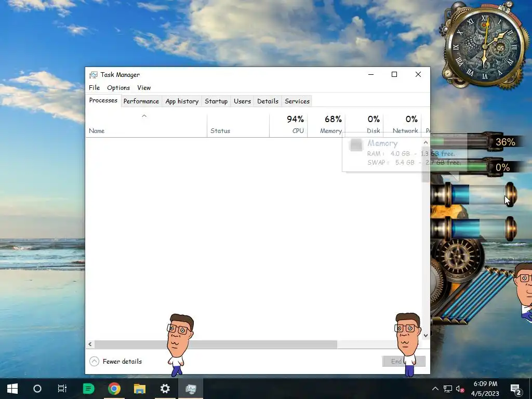Image resolution: width=532 pixels, height=399 pixels.
Task: Click the steampunk clock desktop gadget
Action: (x=486, y=47)
